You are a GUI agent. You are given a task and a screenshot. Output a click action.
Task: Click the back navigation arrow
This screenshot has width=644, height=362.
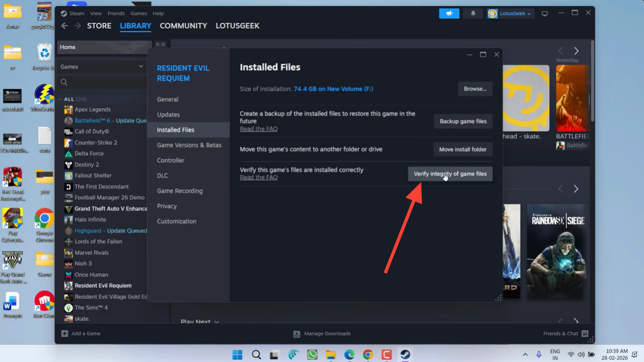(64, 26)
